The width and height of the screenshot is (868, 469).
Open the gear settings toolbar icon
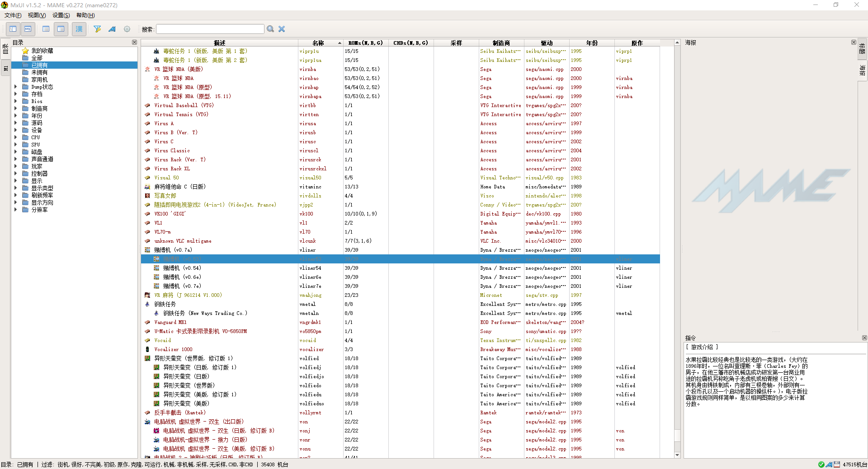(127, 29)
